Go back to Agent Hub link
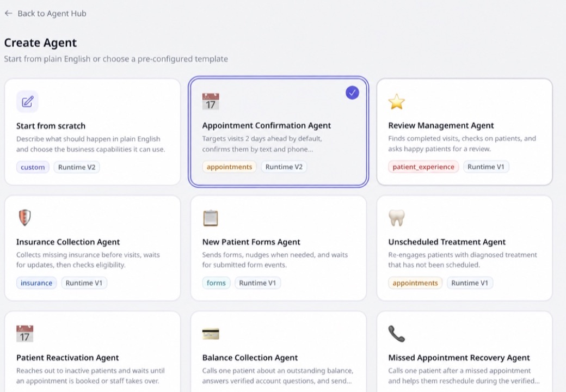566x392 pixels. click(x=52, y=14)
